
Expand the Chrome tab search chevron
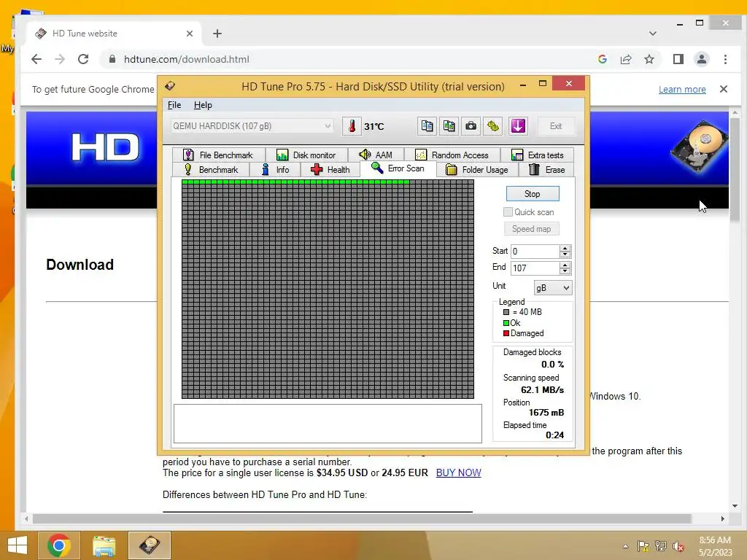(x=653, y=34)
